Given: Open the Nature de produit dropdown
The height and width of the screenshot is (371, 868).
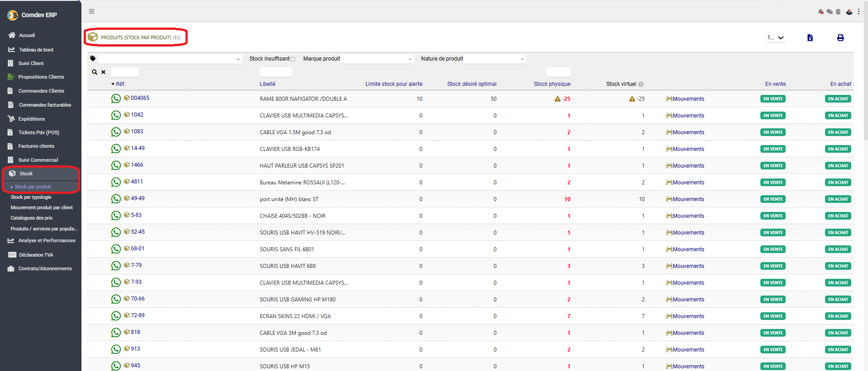Looking at the screenshot, I should coord(494,59).
